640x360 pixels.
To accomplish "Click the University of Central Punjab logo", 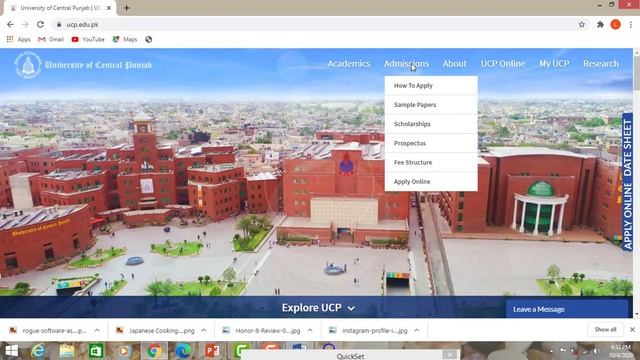I will 83,64.
